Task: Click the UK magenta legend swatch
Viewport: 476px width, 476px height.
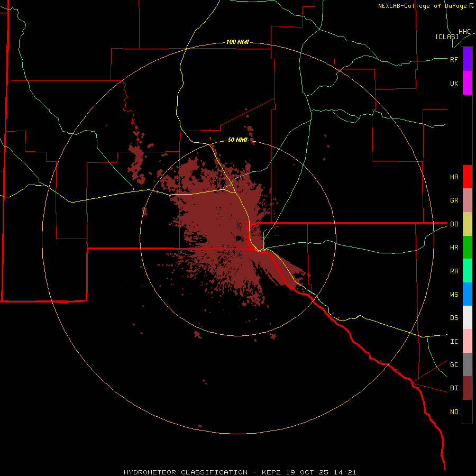Action: coord(467,83)
